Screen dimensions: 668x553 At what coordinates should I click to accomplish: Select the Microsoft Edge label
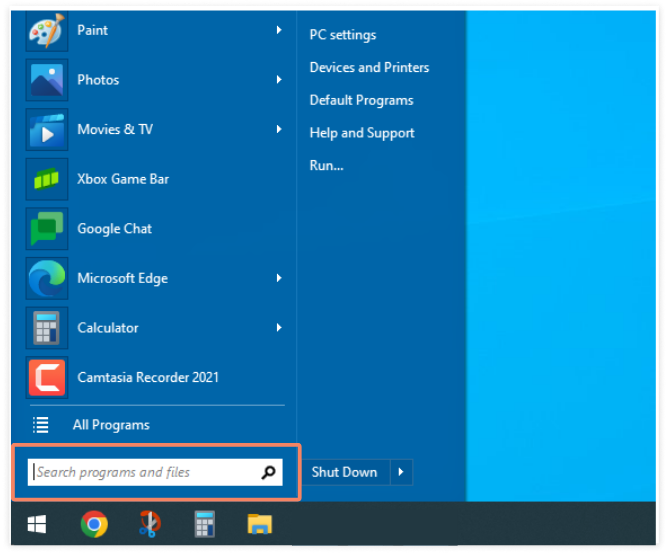(x=123, y=279)
